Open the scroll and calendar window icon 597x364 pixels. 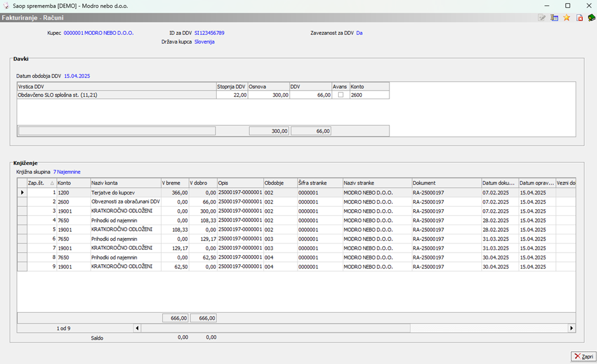[x=555, y=18]
